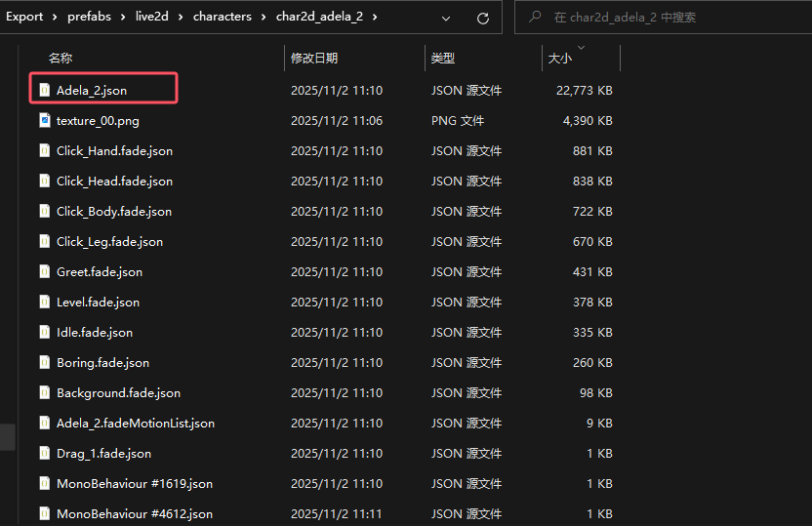The height and width of the screenshot is (526, 812).
Task: Click the left navigation pane scrollbar thumb
Action: [7, 437]
